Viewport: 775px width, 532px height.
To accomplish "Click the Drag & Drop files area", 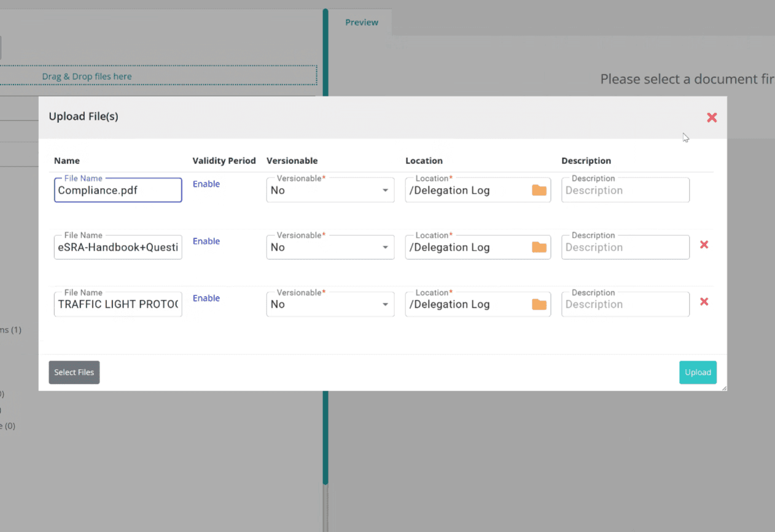I will 158,76.
